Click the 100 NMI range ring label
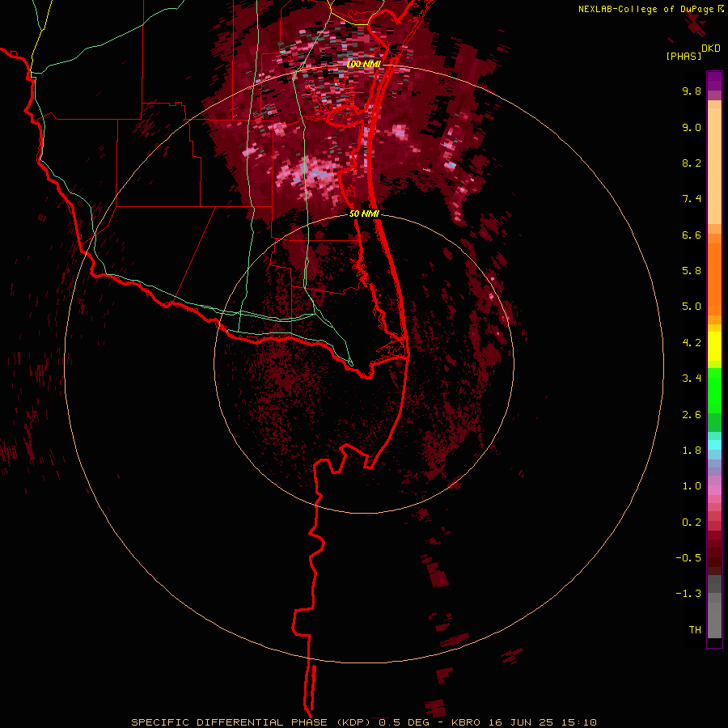The height and width of the screenshot is (728, 728). pos(363,64)
